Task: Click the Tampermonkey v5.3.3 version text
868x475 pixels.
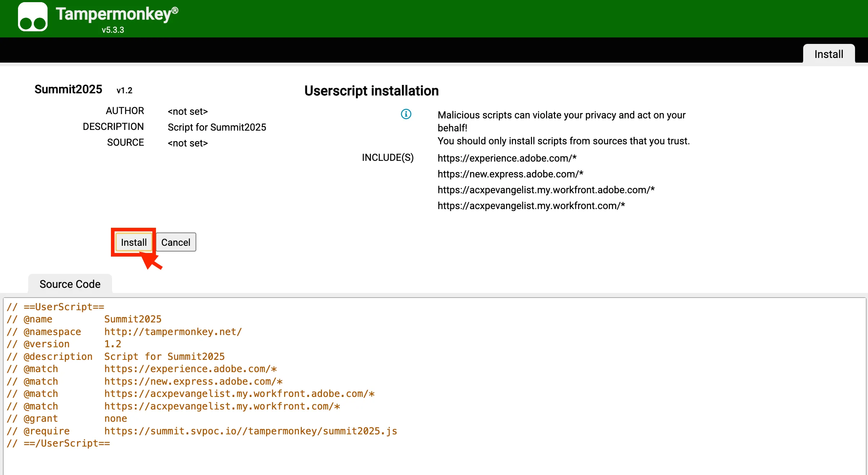Action: pyautogui.click(x=113, y=30)
